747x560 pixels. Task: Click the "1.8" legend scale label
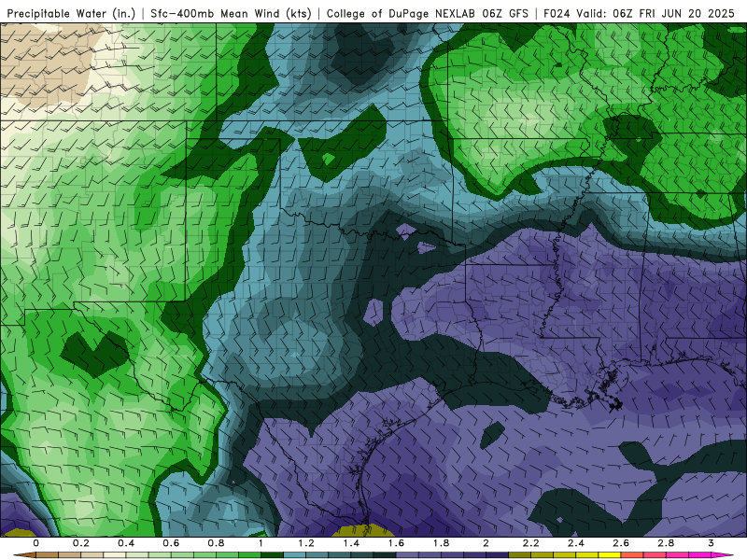441,543
